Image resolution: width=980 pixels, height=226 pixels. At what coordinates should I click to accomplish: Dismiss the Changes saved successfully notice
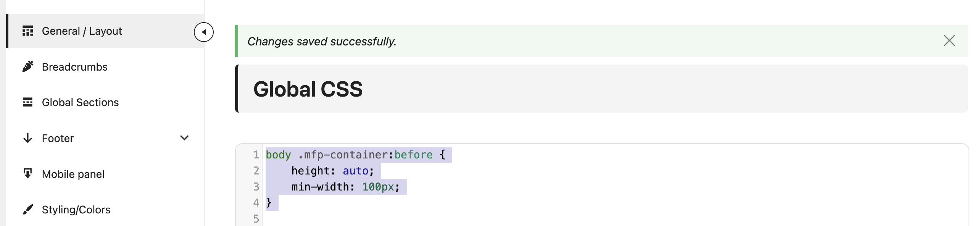pyautogui.click(x=949, y=40)
